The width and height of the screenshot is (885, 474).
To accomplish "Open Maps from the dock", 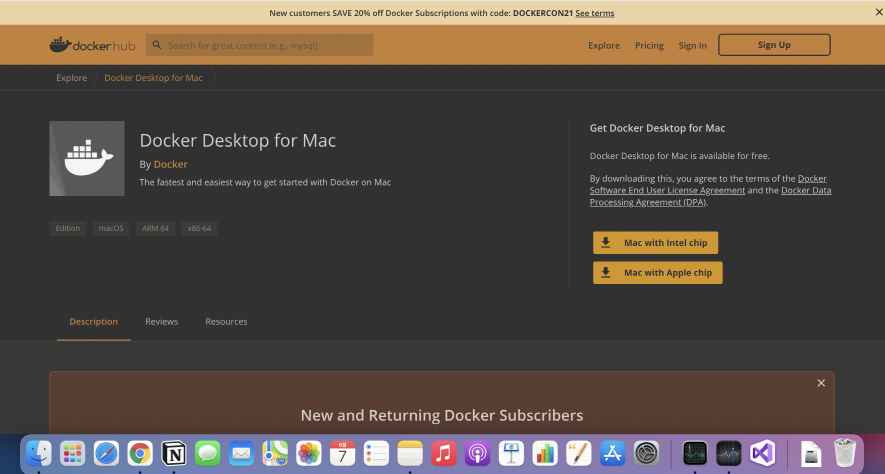I will [275, 453].
